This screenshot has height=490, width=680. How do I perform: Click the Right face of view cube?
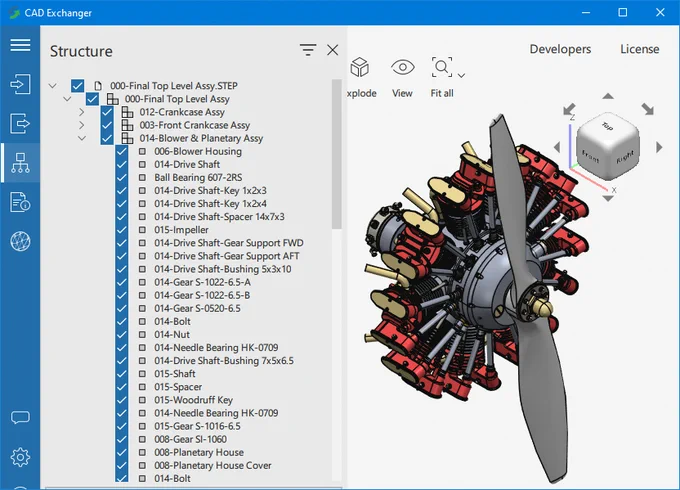point(624,157)
